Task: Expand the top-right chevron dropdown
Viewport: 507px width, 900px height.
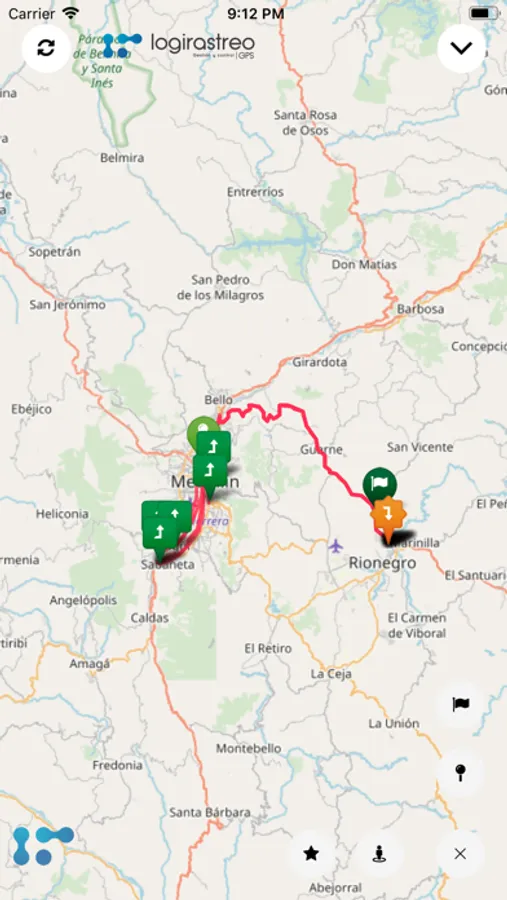Action: coord(461,48)
